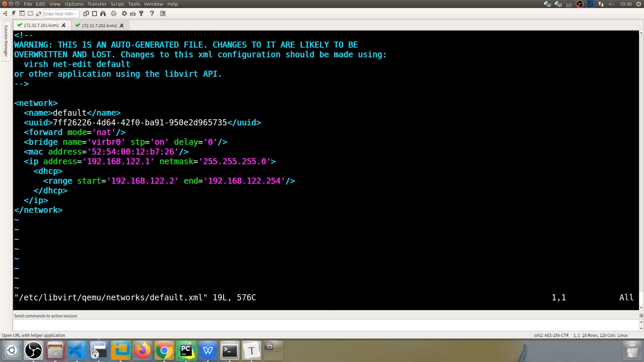Image resolution: width=644 pixels, height=362 pixels.
Task: Open the Tools menu
Action: coord(134,4)
